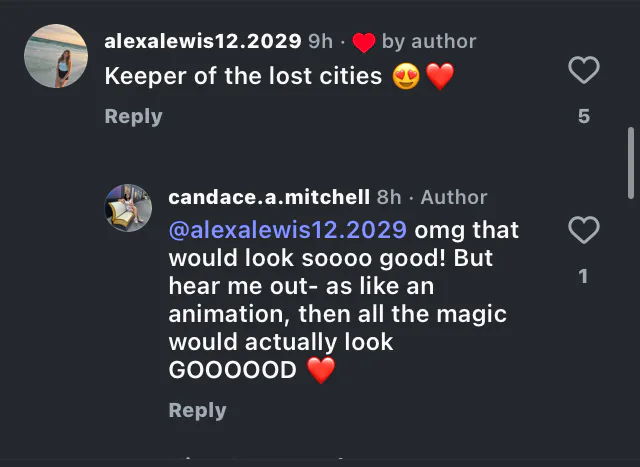640x467 pixels.
Task: Click the heart-eyes emoji in the comment
Action: click(406, 76)
